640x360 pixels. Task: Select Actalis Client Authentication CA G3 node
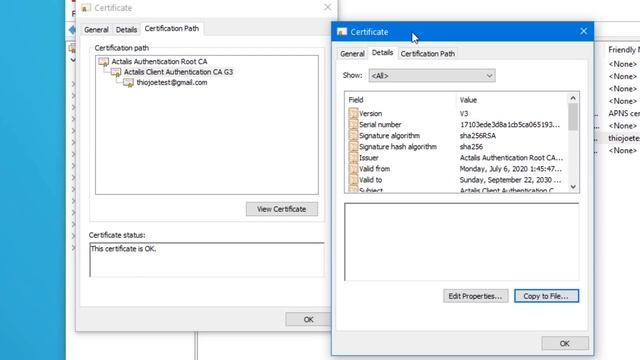tap(178, 72)
